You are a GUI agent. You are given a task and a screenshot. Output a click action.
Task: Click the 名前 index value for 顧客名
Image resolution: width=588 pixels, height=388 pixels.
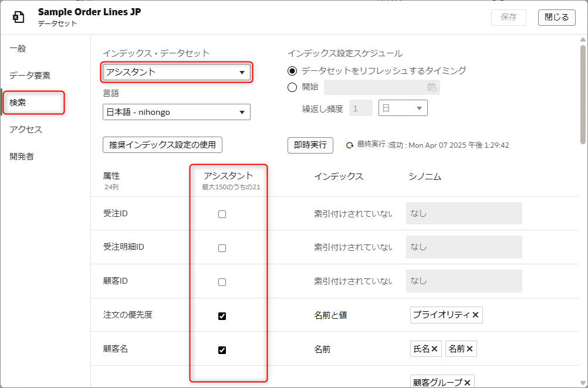pyautogui.click(x=322, y=349)
